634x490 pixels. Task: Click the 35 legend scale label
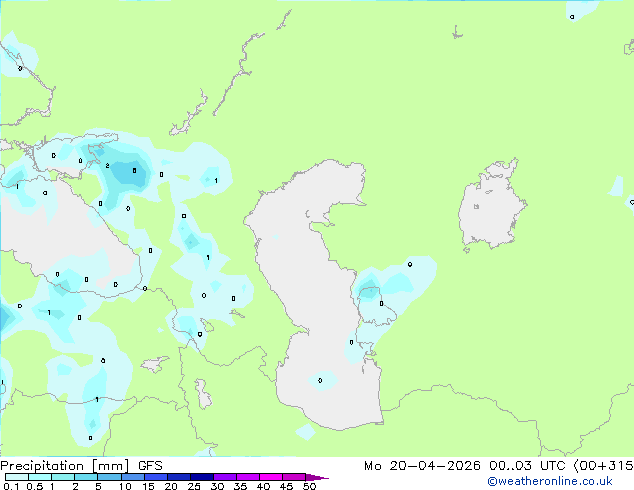tap(240, 486)
